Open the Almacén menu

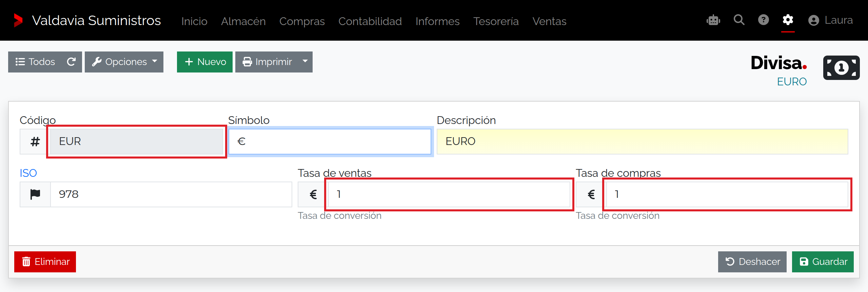click(243, 21)
